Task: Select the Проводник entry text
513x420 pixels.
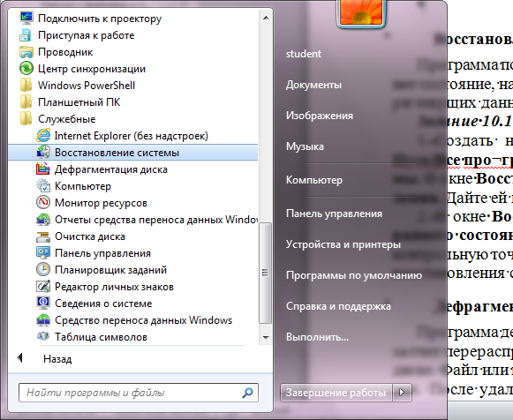Action: (x=65, y=52)
